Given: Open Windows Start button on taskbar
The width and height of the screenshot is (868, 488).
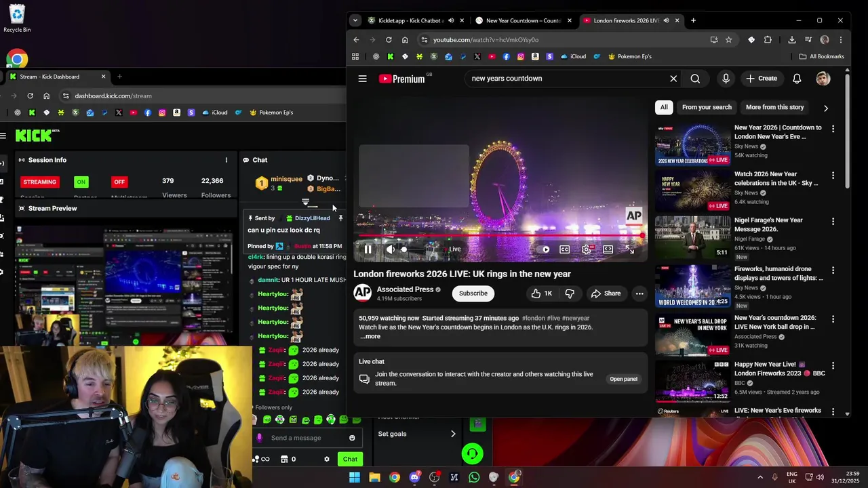Looking at the screenshot, I should tap(355, 477).
